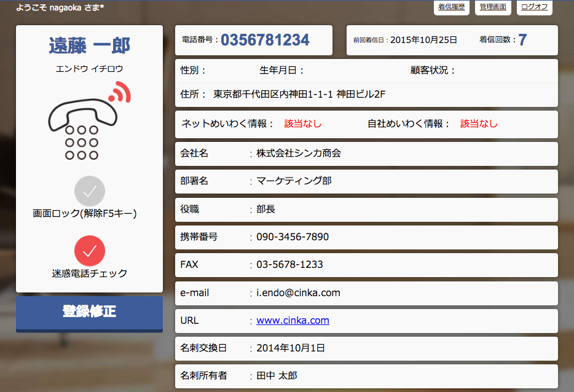The height and width of the screenshot is (392, 574).
Task: Select phone number 0356781234
Action: tap(265, 40)
